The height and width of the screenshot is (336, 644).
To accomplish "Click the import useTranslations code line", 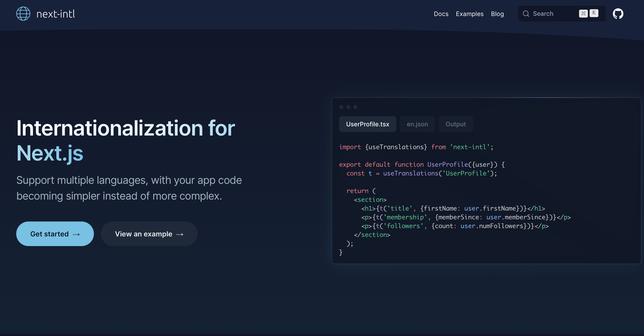I will [x=416, y=147].
